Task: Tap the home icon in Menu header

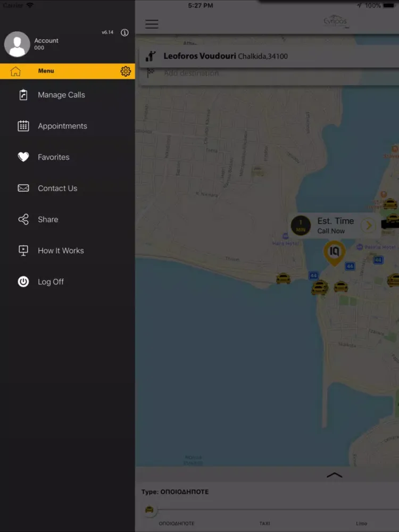Action: pos(15,71)
